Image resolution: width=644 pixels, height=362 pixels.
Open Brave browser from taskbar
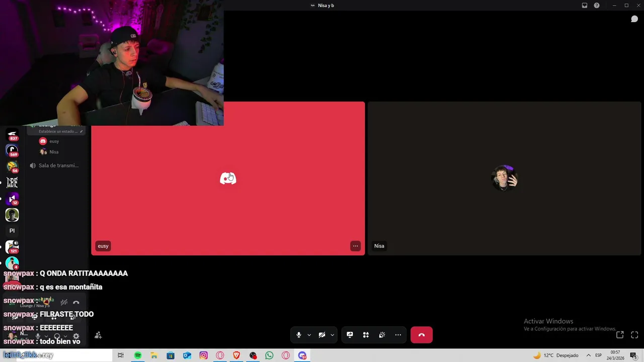tap(236, 355)
